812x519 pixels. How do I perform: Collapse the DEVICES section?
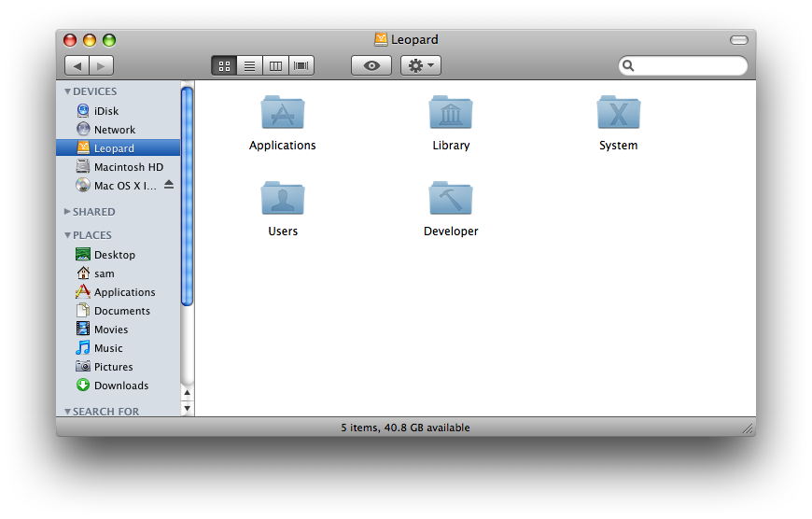[x=67, y=91]
